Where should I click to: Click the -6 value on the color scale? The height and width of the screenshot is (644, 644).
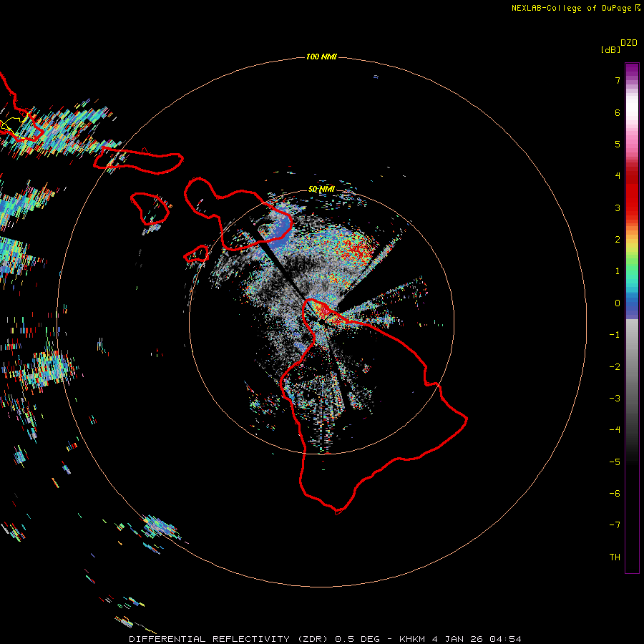615,494
